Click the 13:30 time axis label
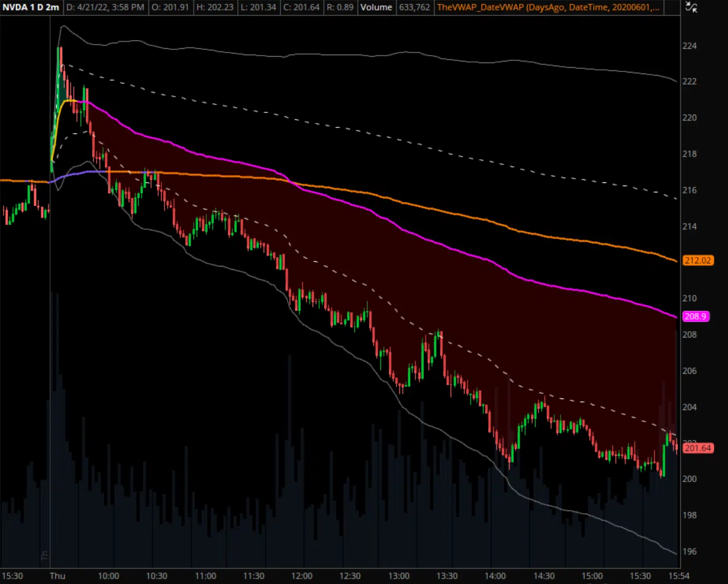The image size is (728, 584). pyautogui.click(x=447, y=576)
